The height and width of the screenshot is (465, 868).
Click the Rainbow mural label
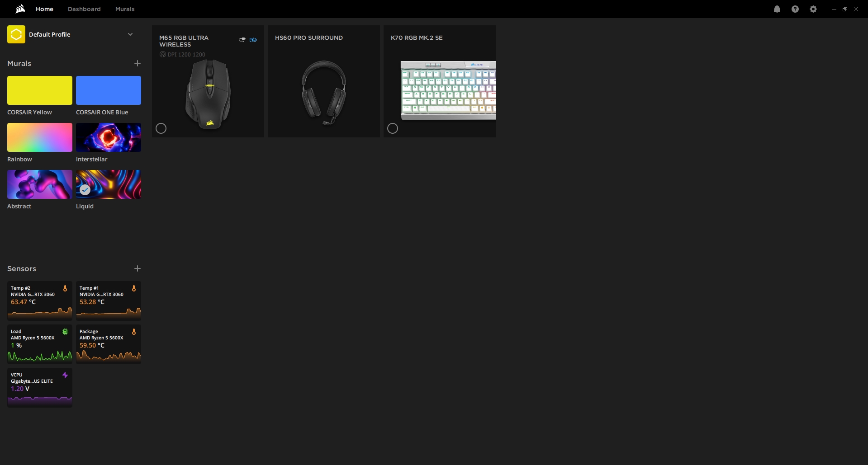(x=19, y=159)
